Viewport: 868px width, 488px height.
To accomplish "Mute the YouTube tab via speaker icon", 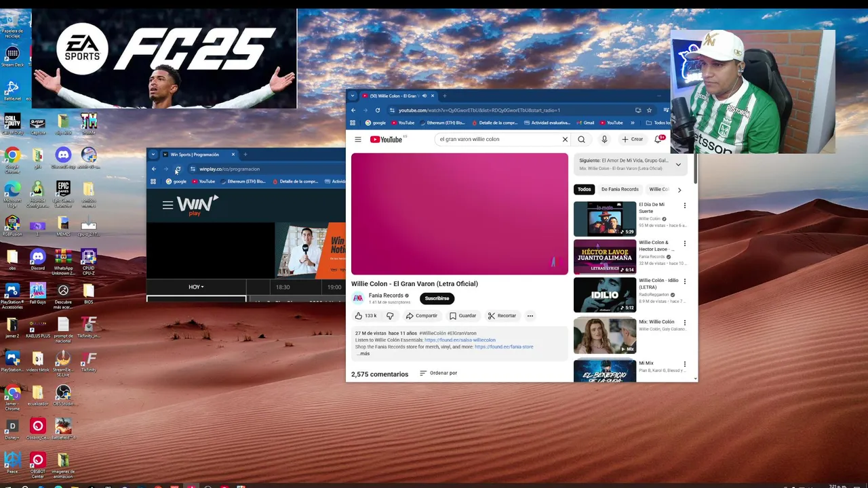I will pos(425,96).
